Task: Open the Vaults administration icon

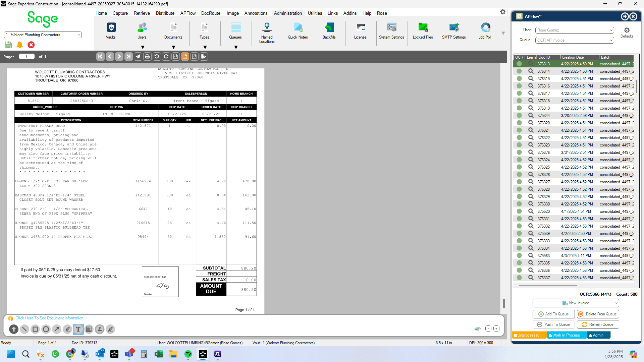Action: point(111,31)
